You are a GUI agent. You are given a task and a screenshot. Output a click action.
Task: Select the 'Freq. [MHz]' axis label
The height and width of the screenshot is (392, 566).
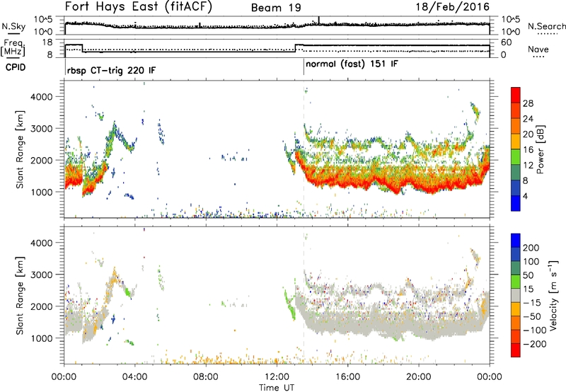[x=13, y=47]
